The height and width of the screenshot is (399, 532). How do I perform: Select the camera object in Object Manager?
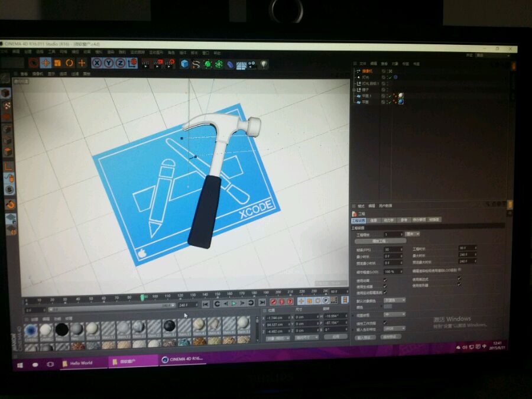[368, 71]
